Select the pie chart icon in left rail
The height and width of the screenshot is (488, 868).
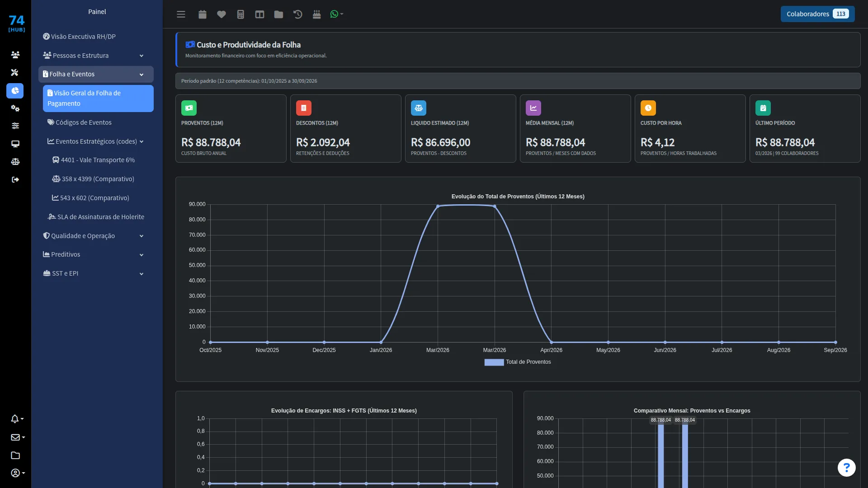click(x=15, y=90)
